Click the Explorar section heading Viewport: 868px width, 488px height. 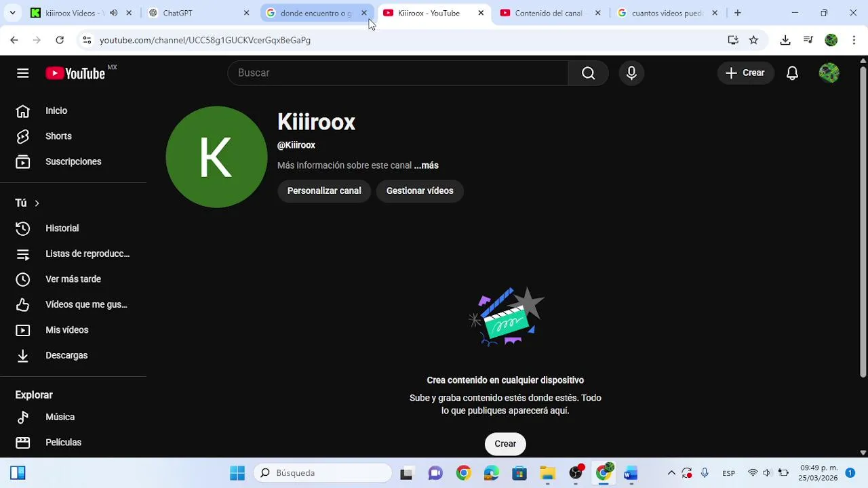click(x=34, y=395)
